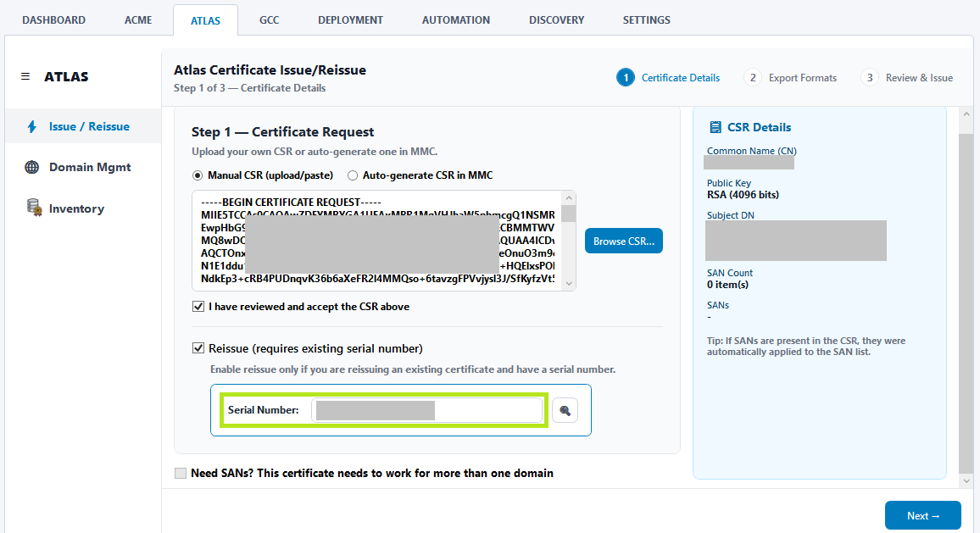980x533 pixels.
Task: Click the Browse CSR... button
Action: (624, 242)
